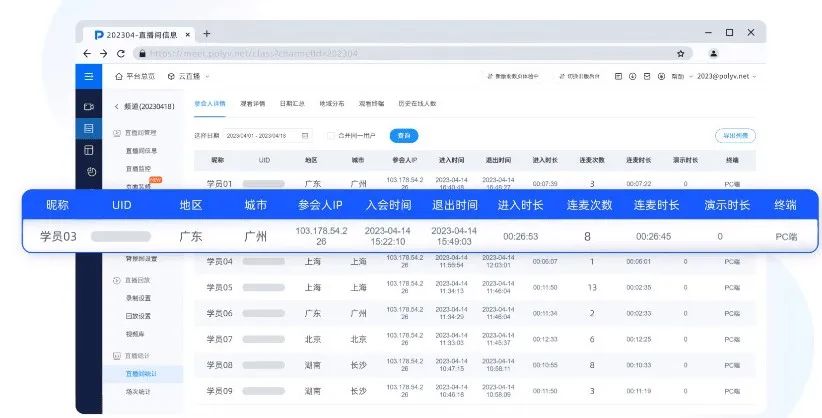Open the 地域分布 tab
The width and height of the screenshot is (822, 418).
pyautogui.click(x=332, y=103)
